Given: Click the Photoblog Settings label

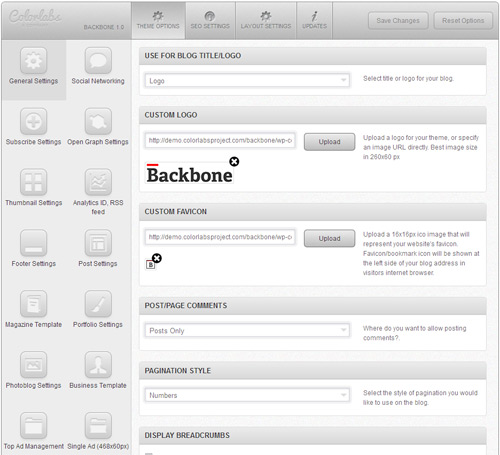Looking at the screenshot, I should tap(33, 385).
